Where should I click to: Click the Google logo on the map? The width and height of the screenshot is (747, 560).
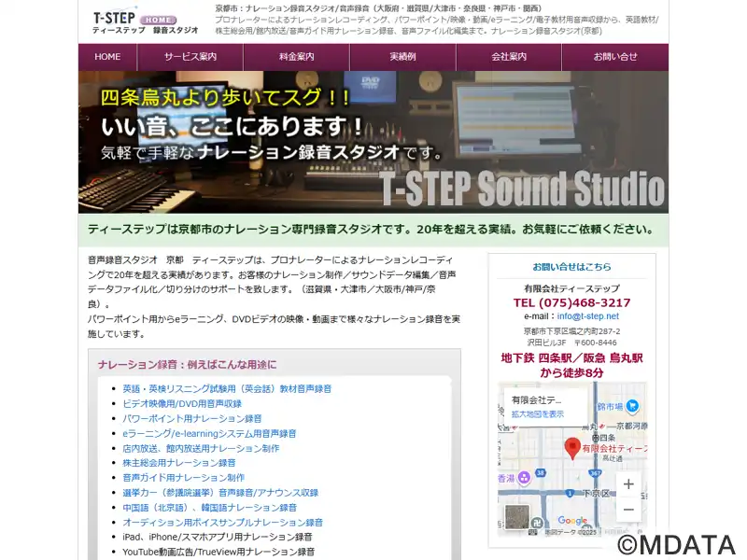pos(572,521)
